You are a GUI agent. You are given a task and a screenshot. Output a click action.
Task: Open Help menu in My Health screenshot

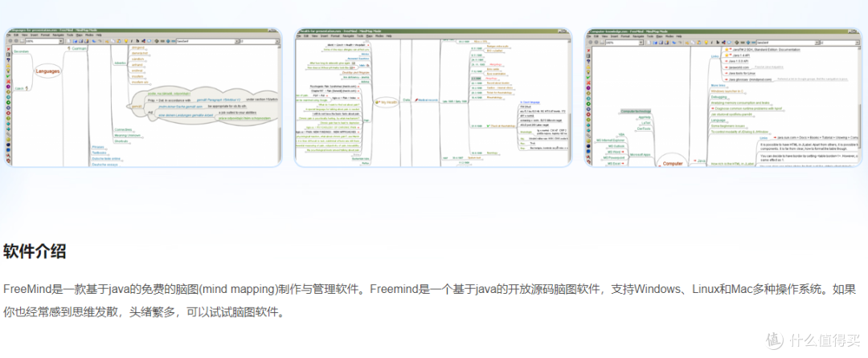point(389,36)
